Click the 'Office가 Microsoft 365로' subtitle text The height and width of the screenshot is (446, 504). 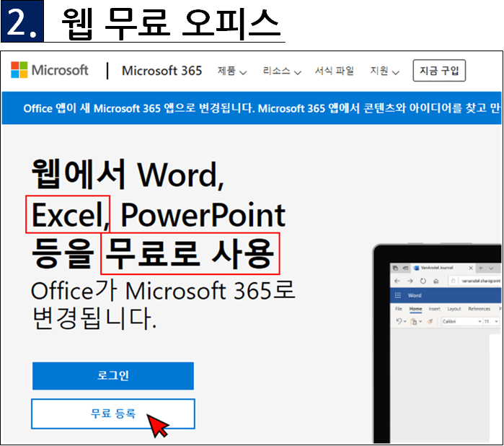pos(163,290)
